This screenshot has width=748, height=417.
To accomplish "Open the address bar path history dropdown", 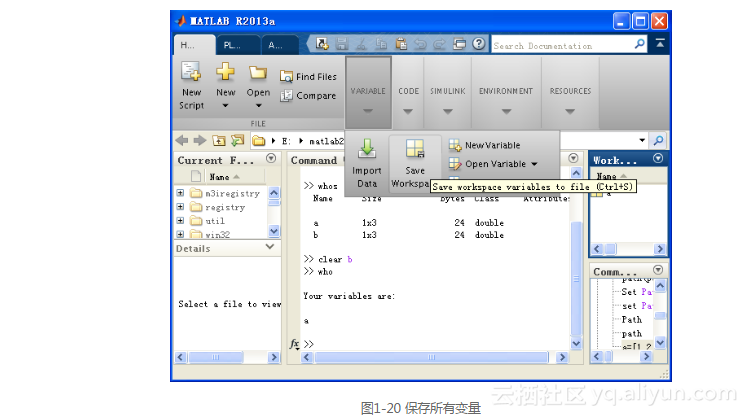I will [642, 140].
